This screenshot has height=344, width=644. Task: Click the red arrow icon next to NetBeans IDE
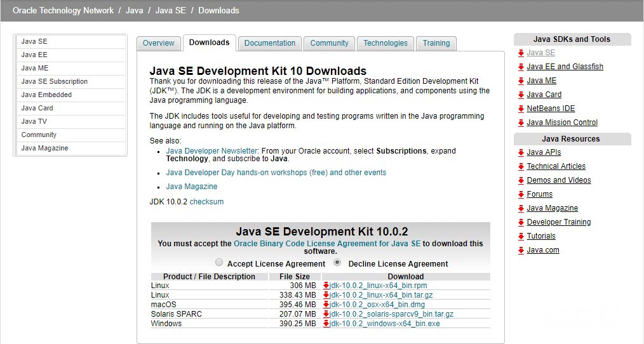click(521, 109)
